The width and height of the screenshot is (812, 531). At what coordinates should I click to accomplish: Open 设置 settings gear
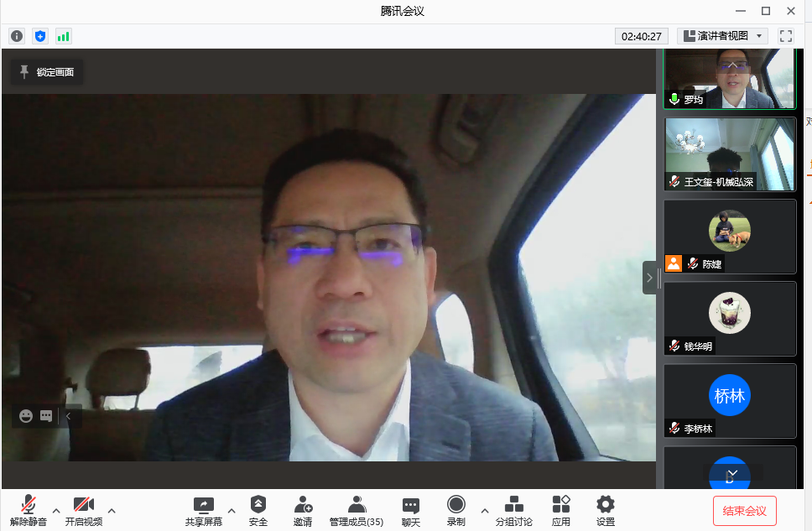point(606,510)
